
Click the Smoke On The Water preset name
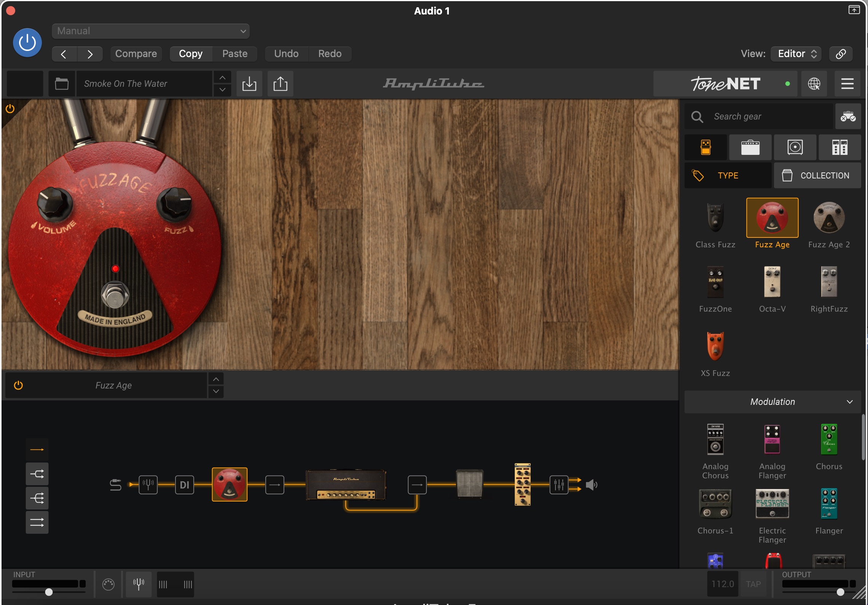click(144, 84)
